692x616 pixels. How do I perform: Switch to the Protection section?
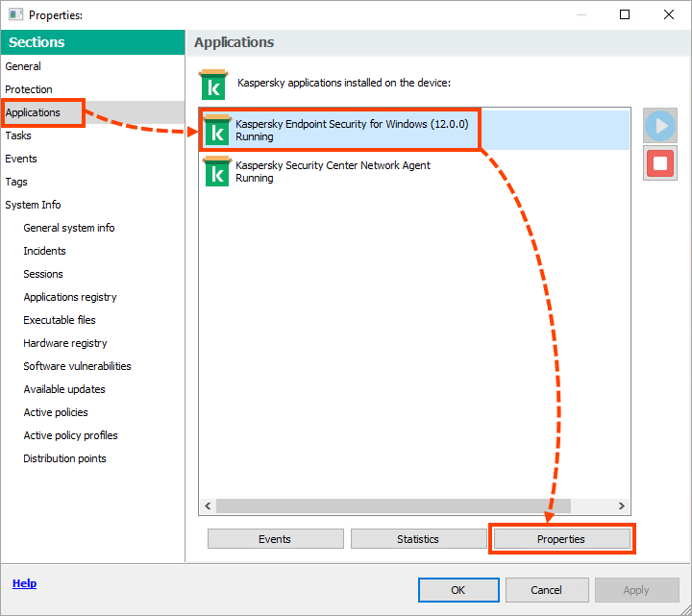[29, 89]
